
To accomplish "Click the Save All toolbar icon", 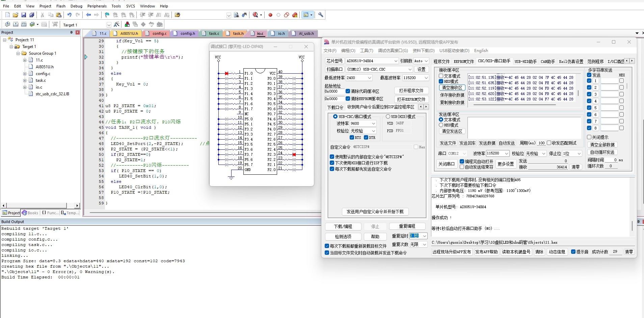I will point(32,15).
